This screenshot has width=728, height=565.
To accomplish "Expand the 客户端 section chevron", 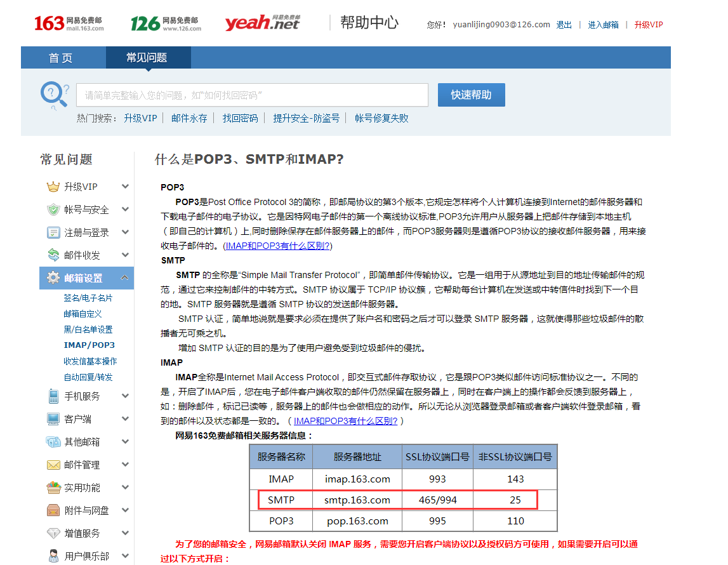I will pyautogui.click(x=125, y=419).
